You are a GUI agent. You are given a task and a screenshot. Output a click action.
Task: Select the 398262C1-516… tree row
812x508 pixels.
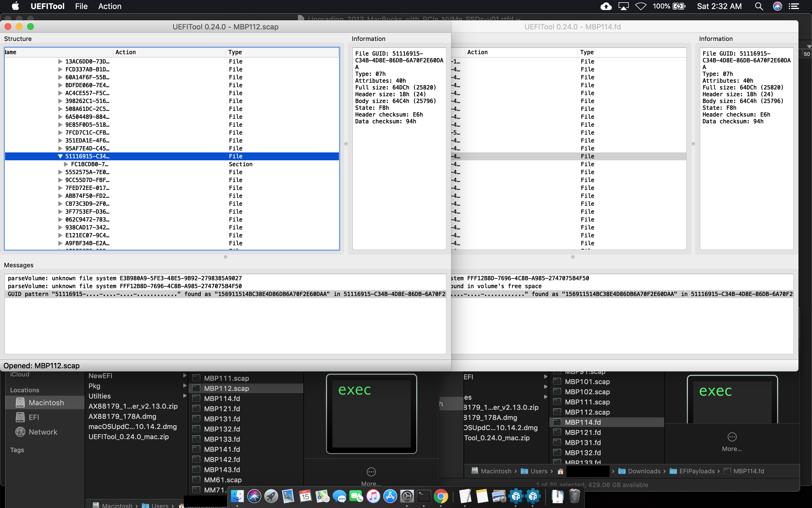(x=172, y=101)
